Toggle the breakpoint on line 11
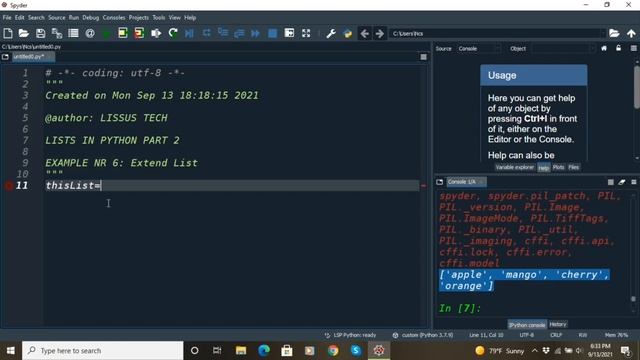Viewport: 640px width, 360px height. click(9, 186)
